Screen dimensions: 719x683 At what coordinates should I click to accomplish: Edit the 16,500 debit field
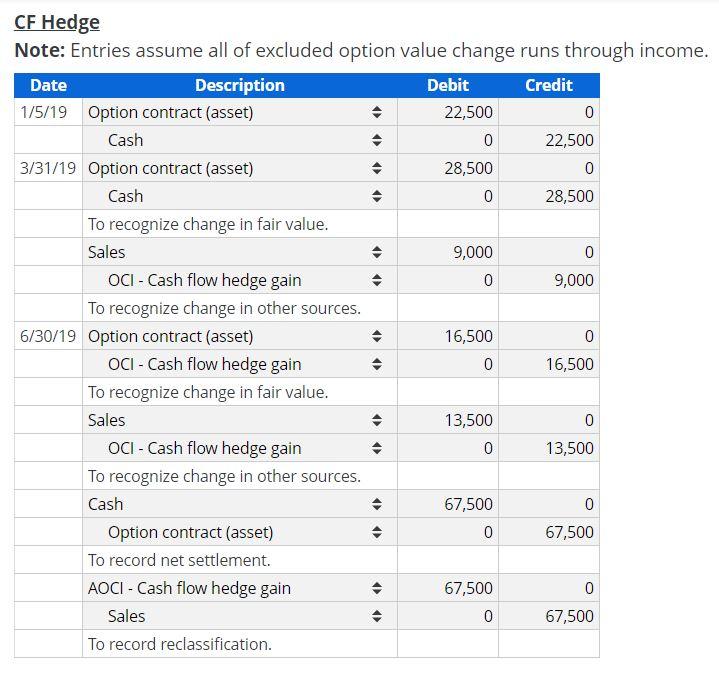point(448,336)
